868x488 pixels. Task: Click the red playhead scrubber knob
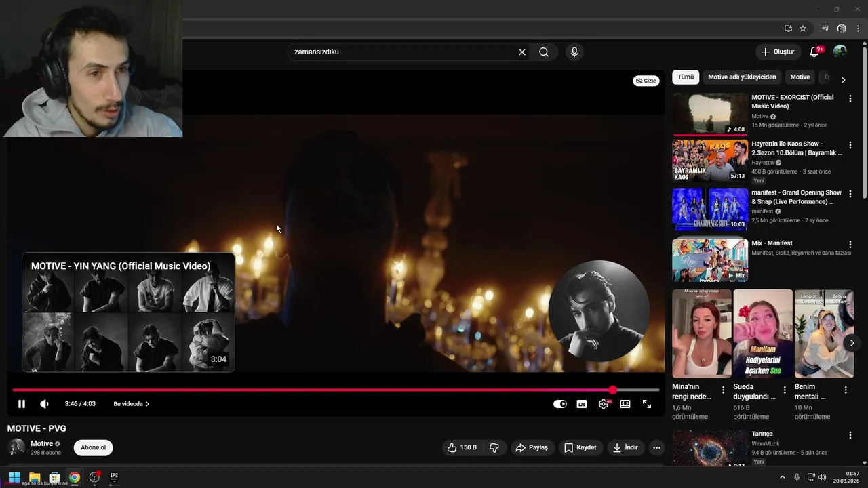[x=613, y=390]
